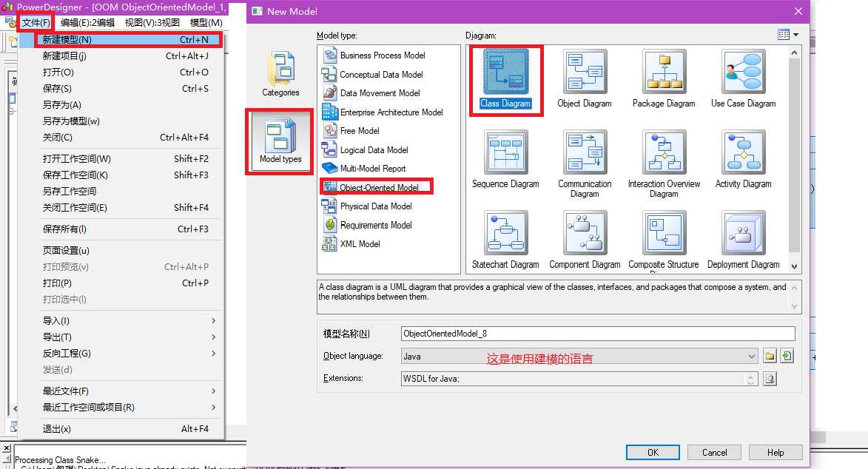
Task: Click the model name input field
Action: click(x=598, y=334)
